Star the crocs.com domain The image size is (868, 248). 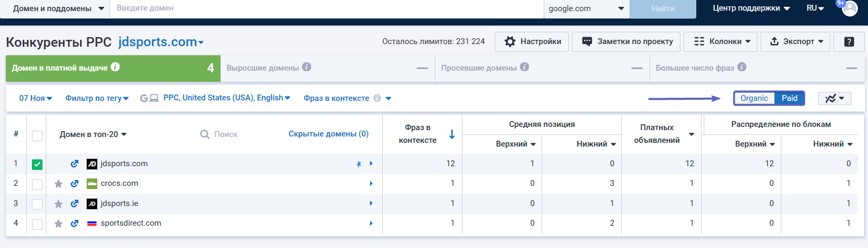[58, 184]
